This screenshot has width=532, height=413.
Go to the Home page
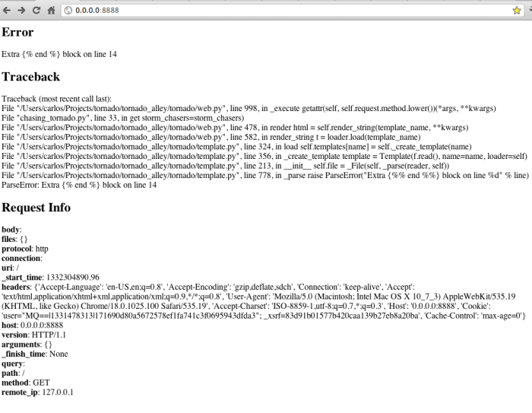53,10
